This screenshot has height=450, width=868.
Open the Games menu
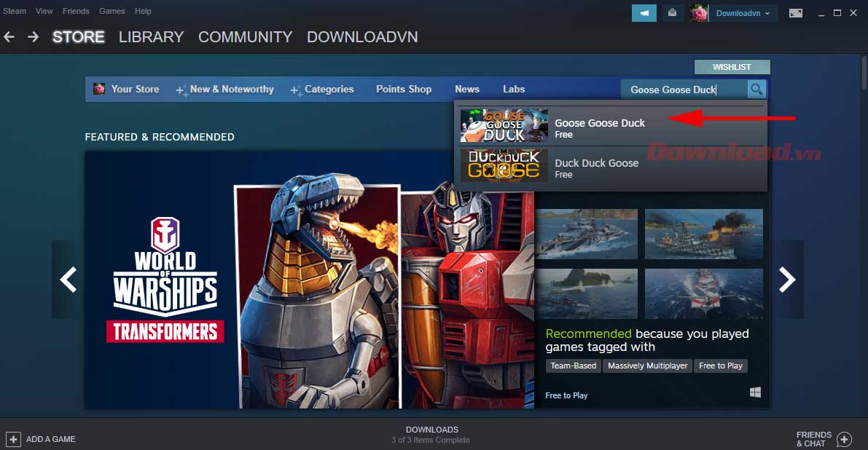pos(112,11)
